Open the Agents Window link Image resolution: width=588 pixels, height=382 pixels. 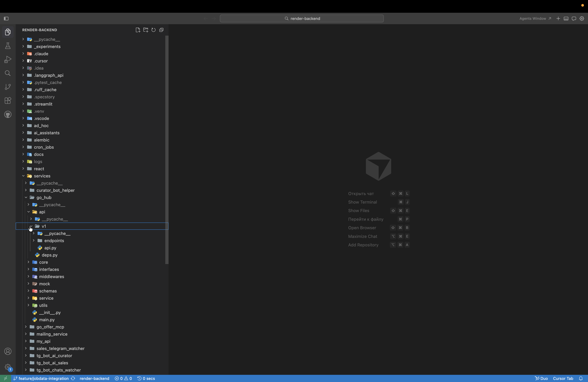tap(535, 18)
